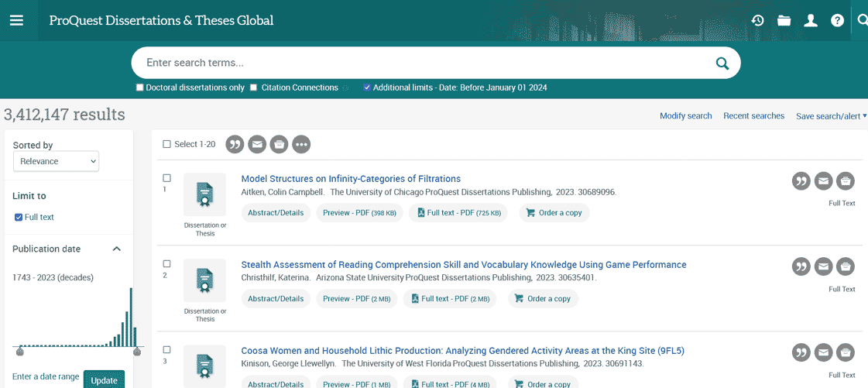Screen dimensions: 868x388
Task: Select checkbox for result 1
Action: coord(166,178)
